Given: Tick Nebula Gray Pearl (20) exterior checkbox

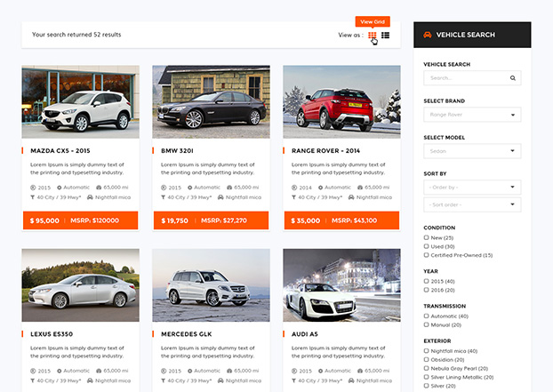Looking at the screenshot, I should [426, 368].
